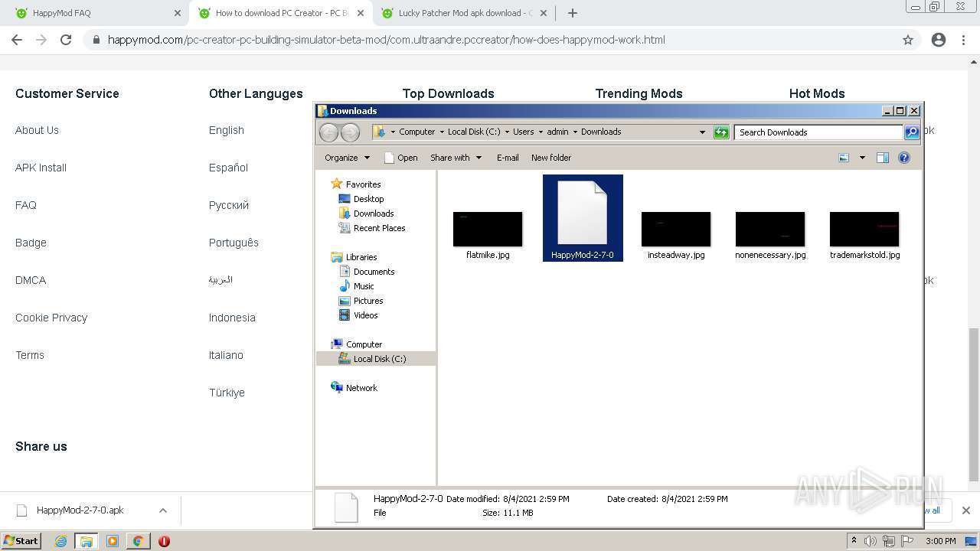The image size is (980, 551).
Task: Open Music library
Action: (364, 286)
